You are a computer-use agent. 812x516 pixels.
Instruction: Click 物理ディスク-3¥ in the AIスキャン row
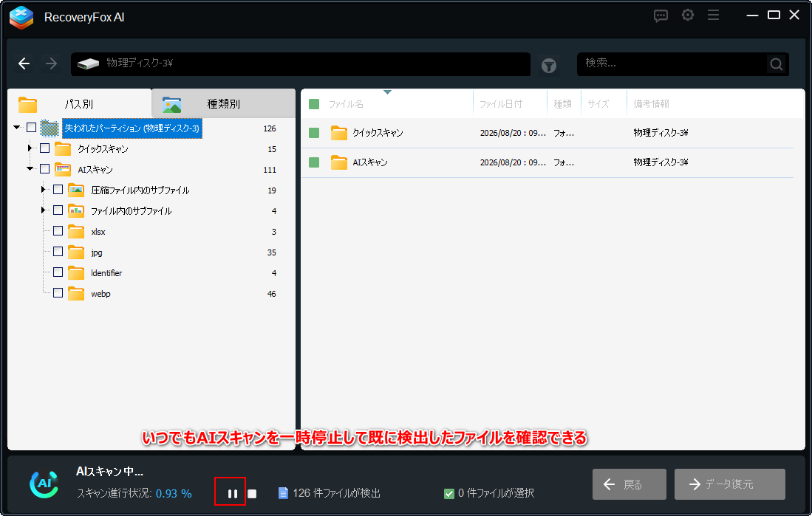pyautogui.click(x=661, y=162)
